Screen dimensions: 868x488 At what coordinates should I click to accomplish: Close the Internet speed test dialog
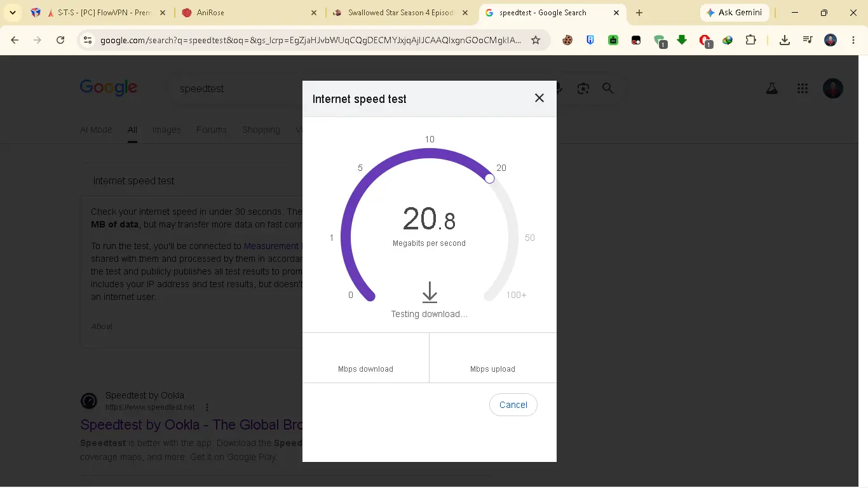point(539,98)
